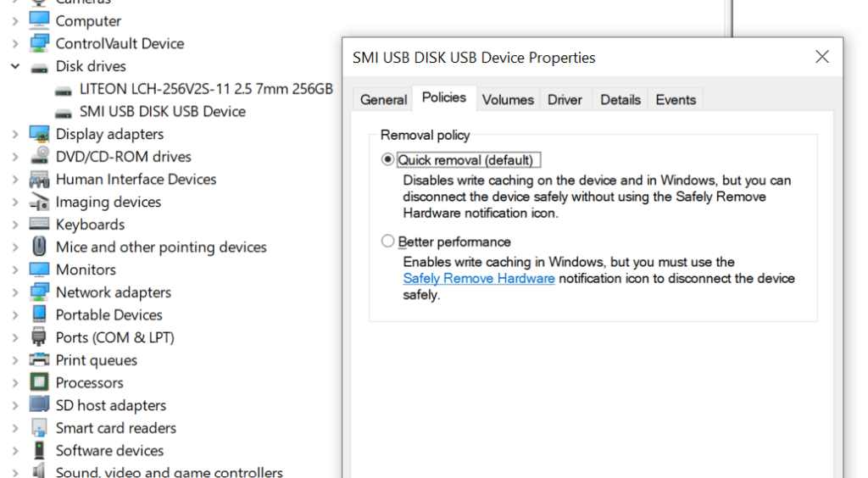Expand the Network adapters node

pyautogui.click(x=15, y=292)
